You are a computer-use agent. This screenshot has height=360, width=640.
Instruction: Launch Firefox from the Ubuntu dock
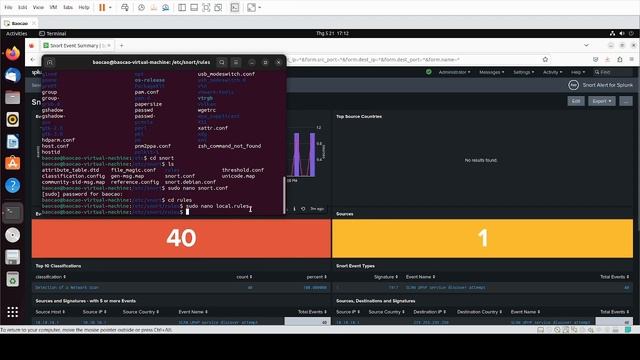(13, 53)
